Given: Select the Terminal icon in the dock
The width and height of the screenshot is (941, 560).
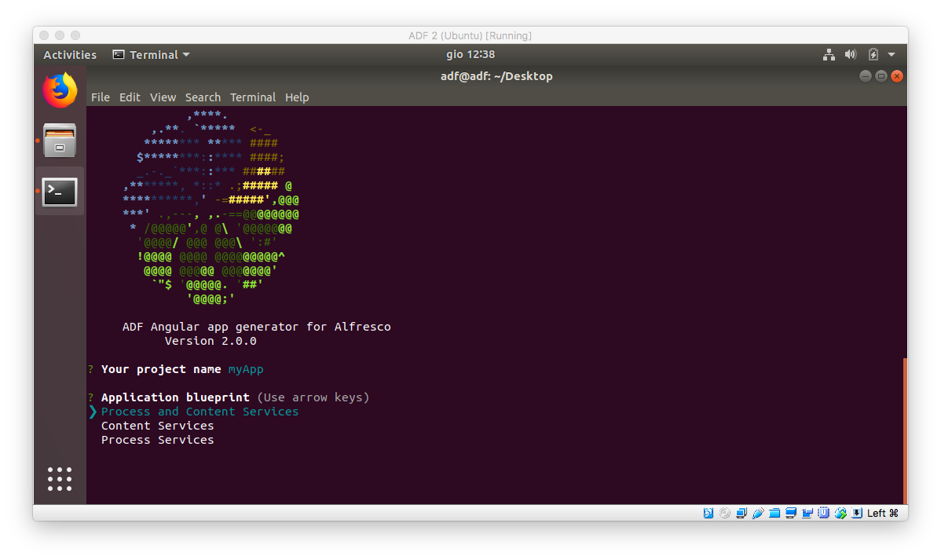Looking at the screenshot, I should click(60, 192).
